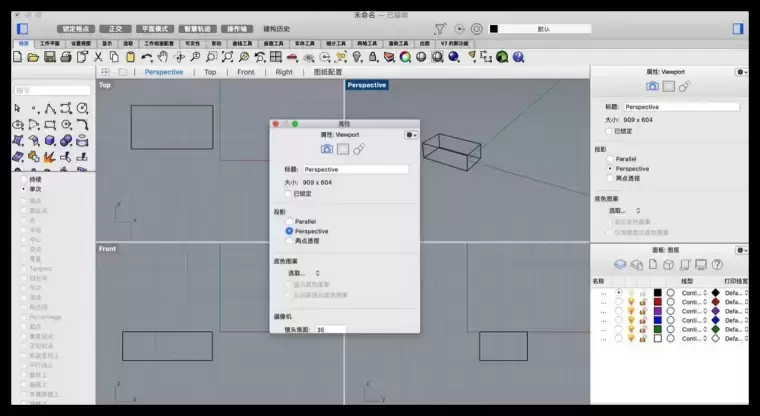This screenshot has height=416, width=760.
Task: Click the 建构历史 label
Action: point(276,29)
